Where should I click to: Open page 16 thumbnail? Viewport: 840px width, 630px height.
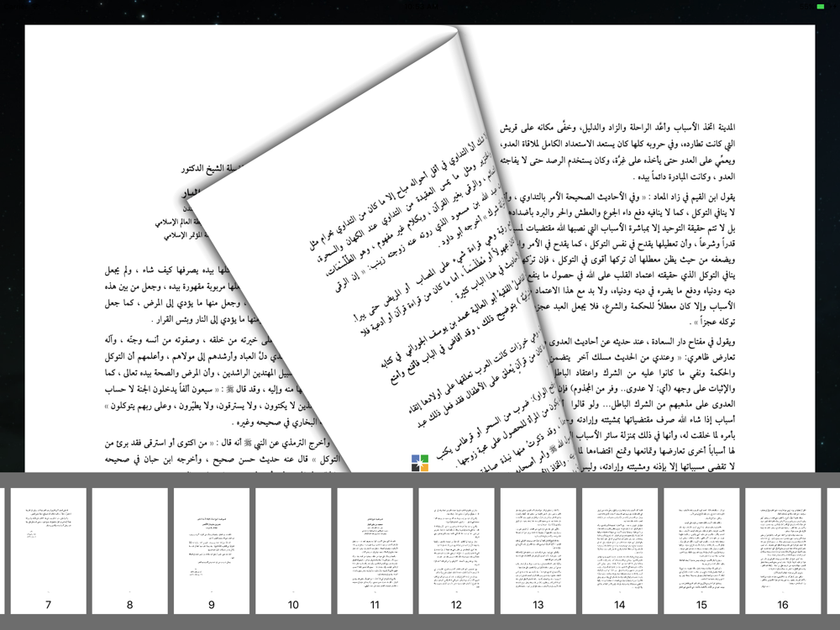point(783,551)
